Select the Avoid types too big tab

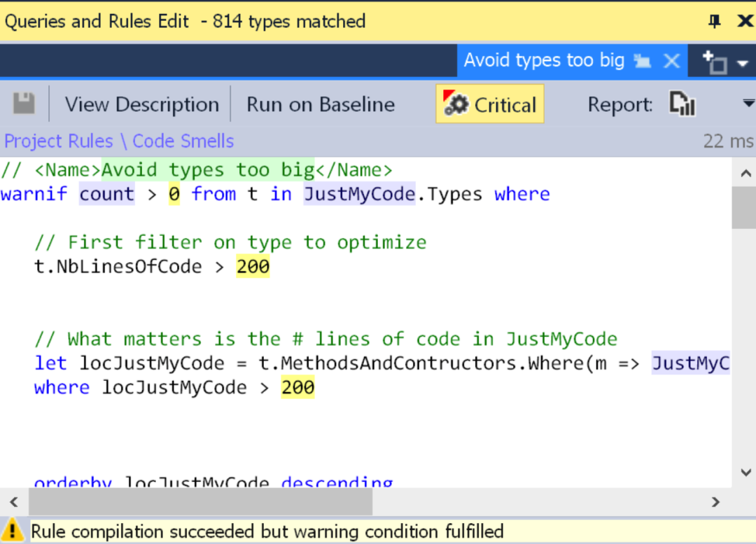[x=543, y=61]
